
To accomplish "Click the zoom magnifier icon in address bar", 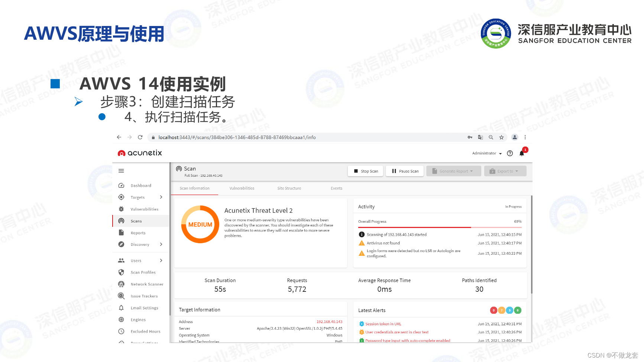I will coord(491,137).
